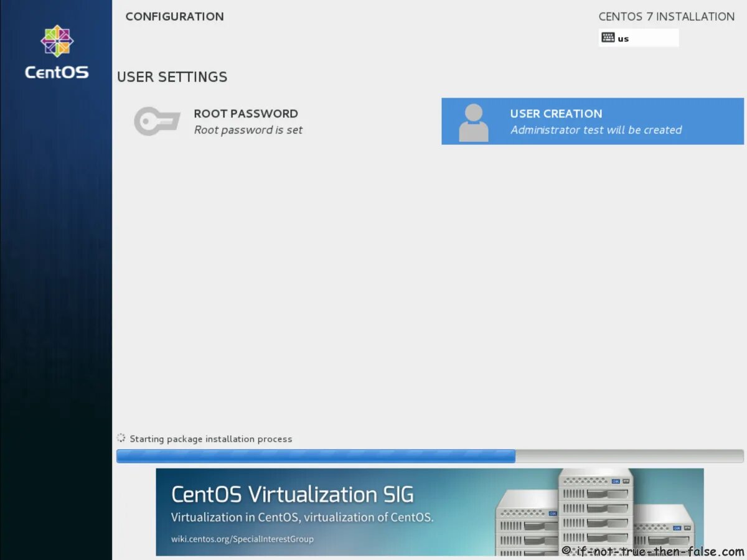The width and height of the screenshot is (747, 560).
Task: Click the USER SETTINGS heading
Action: 172,77
